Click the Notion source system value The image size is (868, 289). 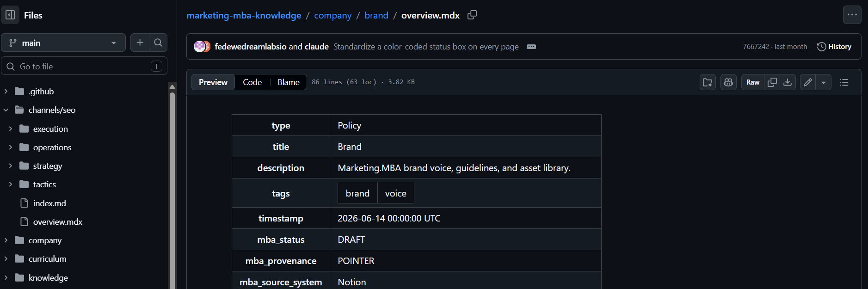pos(352,282)
